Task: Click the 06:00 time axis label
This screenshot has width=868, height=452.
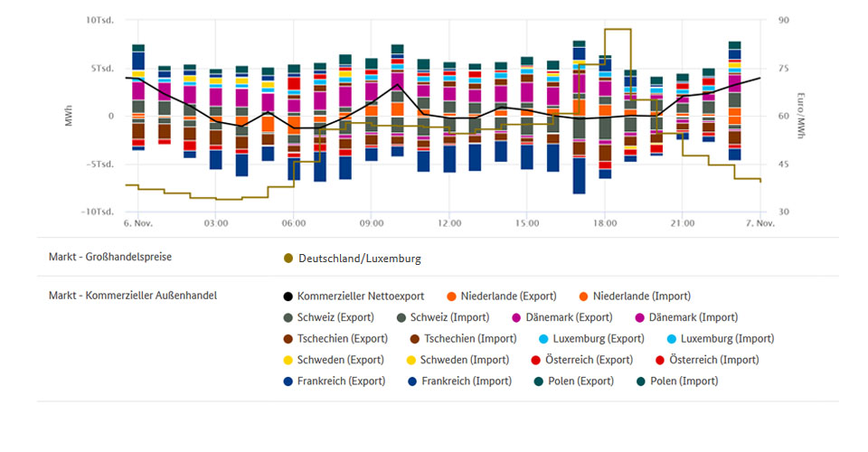Action: 293,223
